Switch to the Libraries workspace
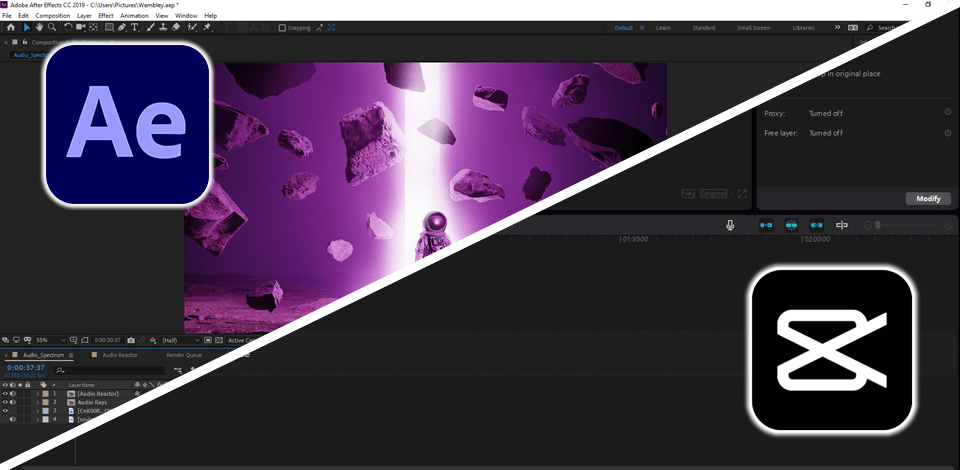 pos(803,28)
